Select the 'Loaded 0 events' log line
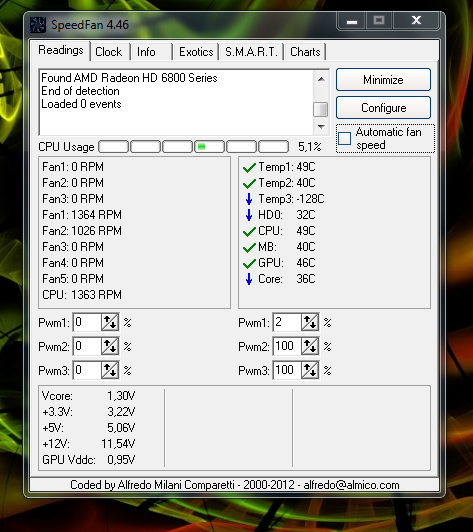Image resolution: width=473 pixels, height=532 pixels. 81,104
